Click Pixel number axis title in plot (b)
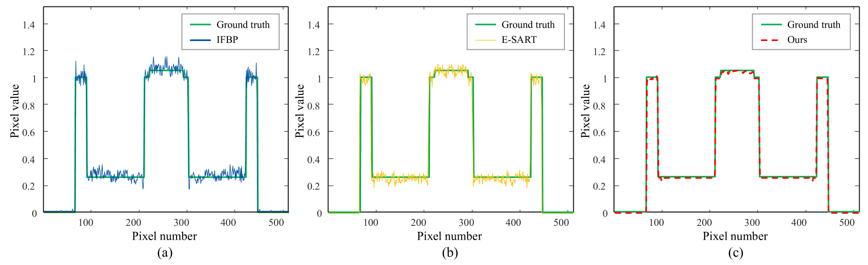The width and height of the screenshot is (868, 265). click(x=449, y=236)
